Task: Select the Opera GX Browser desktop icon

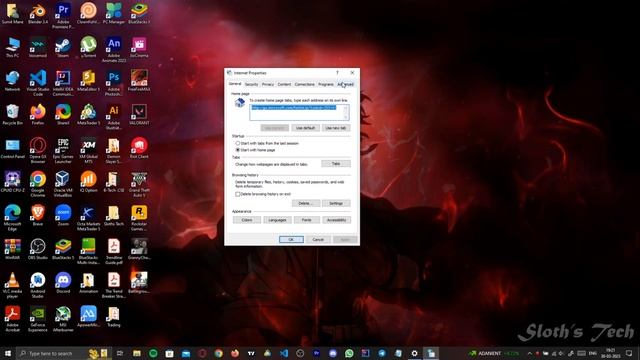Action: pos(38,151)
